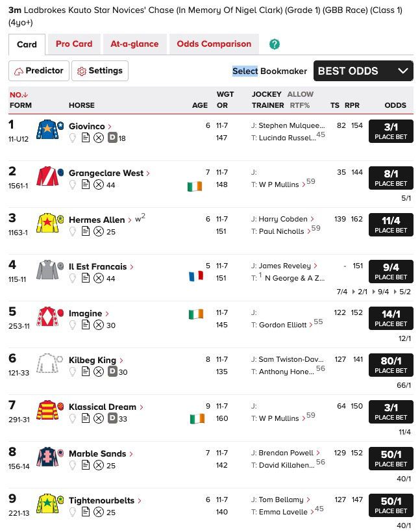Open the Odds Comparison tab
Screen dimensions: 420x532
[x=214, y=44]
